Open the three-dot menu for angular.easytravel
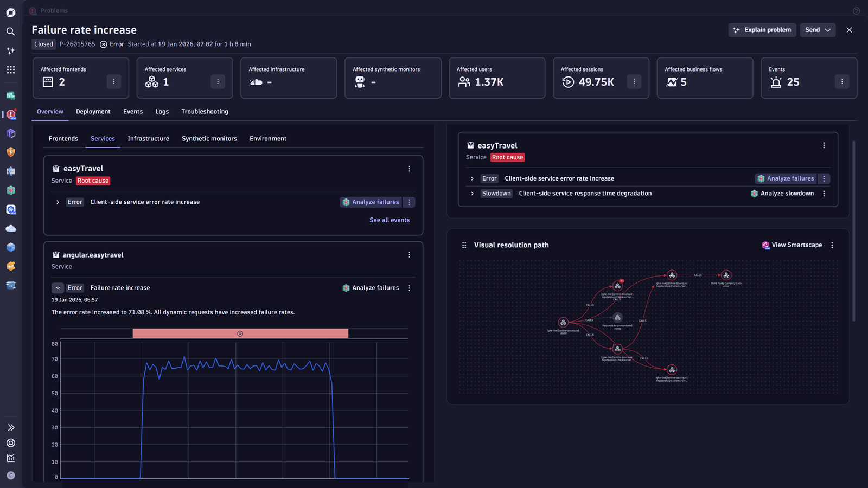868x488 pixels. tap(409, 255)
